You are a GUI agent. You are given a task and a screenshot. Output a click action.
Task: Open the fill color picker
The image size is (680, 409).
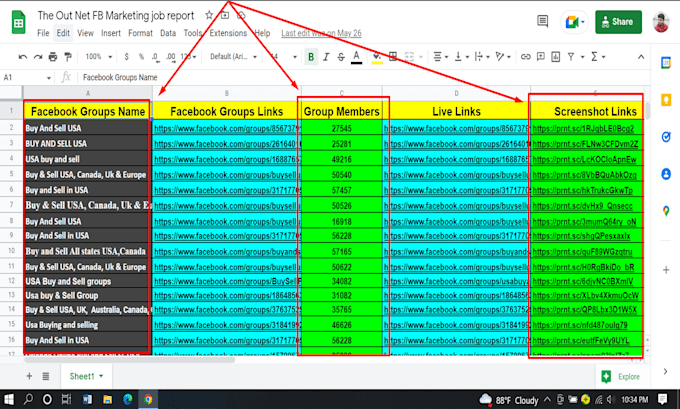pyautogui.click(x=377, y=57)
